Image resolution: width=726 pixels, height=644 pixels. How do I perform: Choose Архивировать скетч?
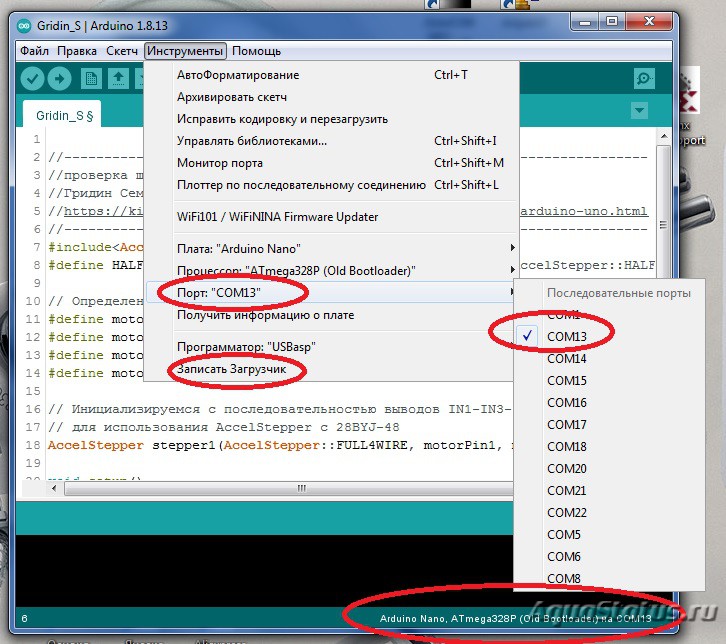[330, 97]
